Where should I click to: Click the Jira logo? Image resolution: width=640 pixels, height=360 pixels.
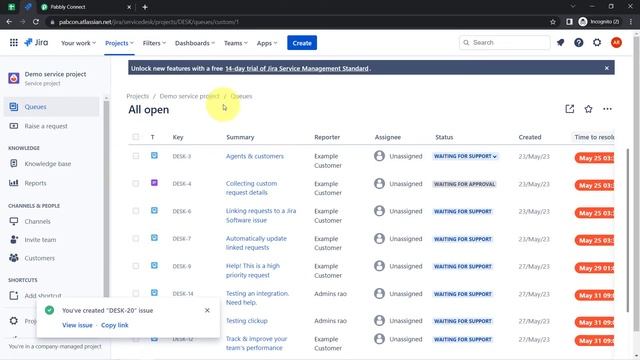coord(36,42)
